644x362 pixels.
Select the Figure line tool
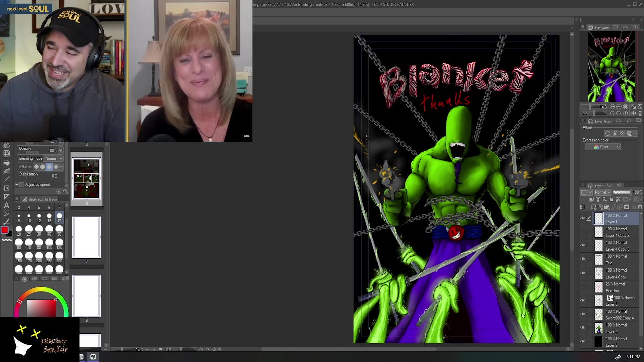click(6, 179)
